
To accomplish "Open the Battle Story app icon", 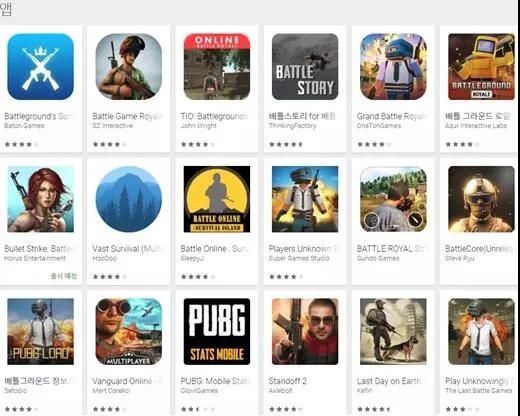I will tap(305, 67).
